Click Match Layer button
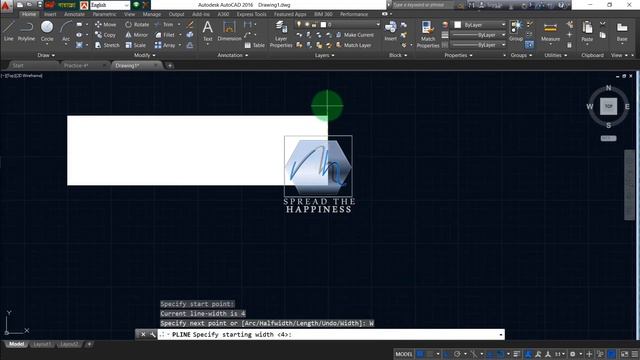640x360 pixels. (x=353, y=45)
